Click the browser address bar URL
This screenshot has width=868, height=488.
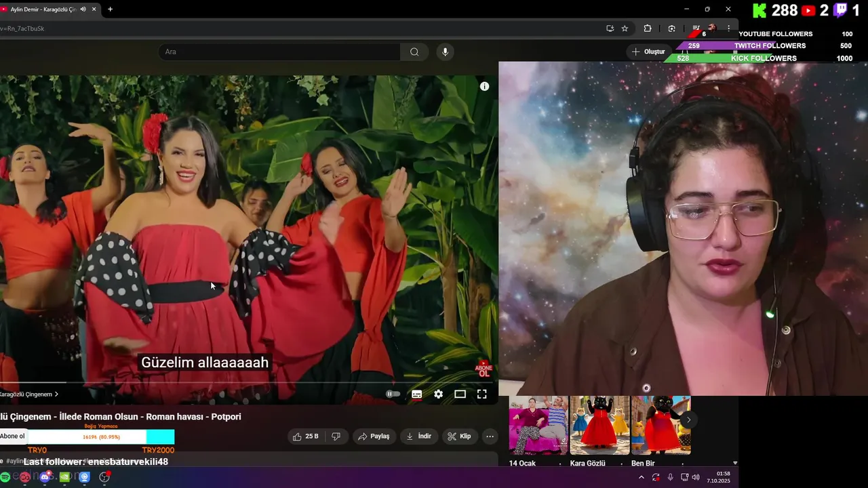click(22, 28)
